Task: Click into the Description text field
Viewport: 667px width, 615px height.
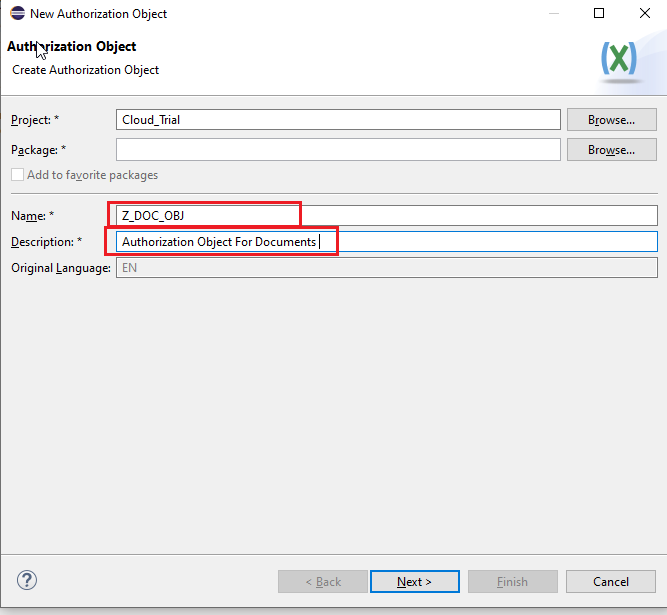Action: click(386, 242)
